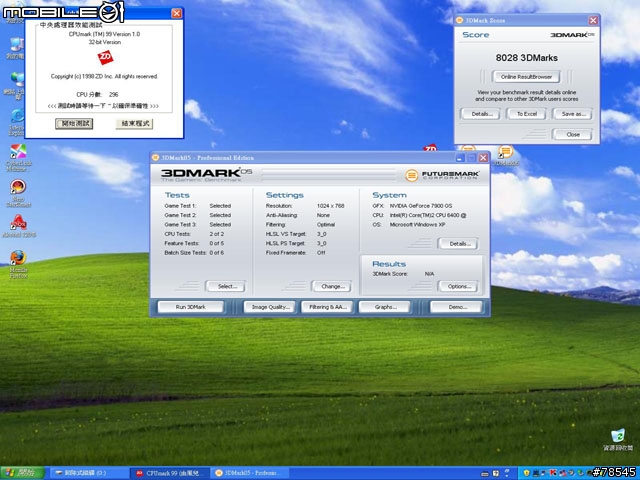Click Save as... in Score window
The height and width of the screenshot is (480, 640).
click(572, 114)
